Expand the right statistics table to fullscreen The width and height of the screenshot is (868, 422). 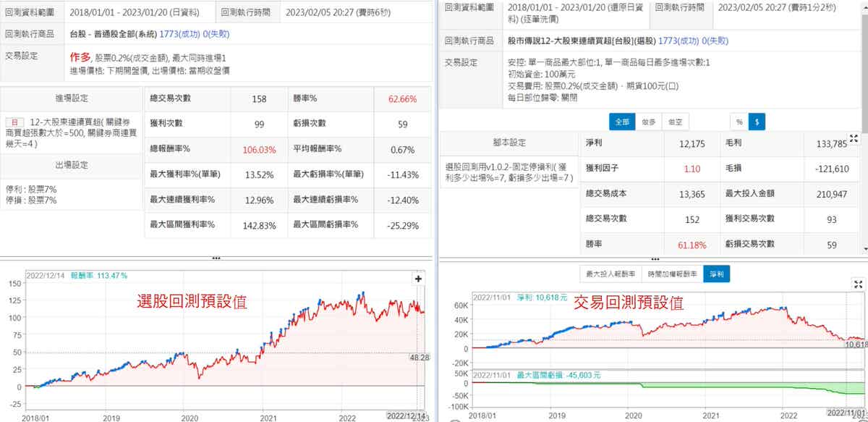[x=854, y=138]
